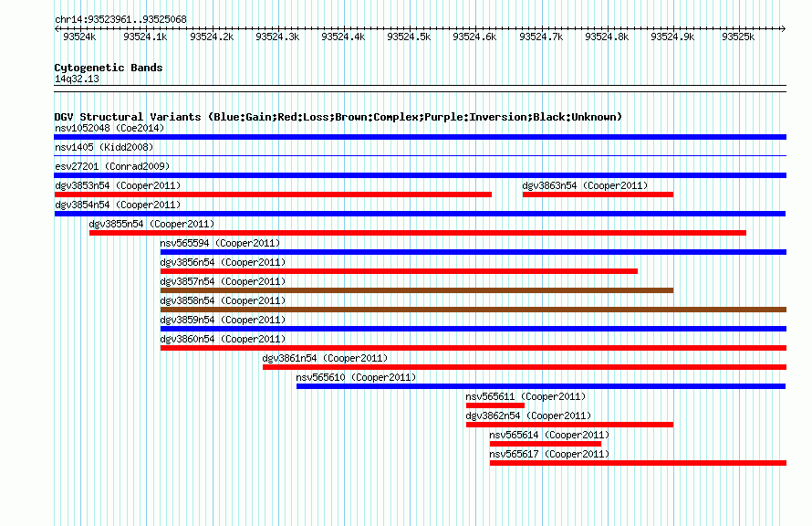The image size is (812, 526).
Task: Click the thin nsv1405 blue line
Action: click(420, 155)
